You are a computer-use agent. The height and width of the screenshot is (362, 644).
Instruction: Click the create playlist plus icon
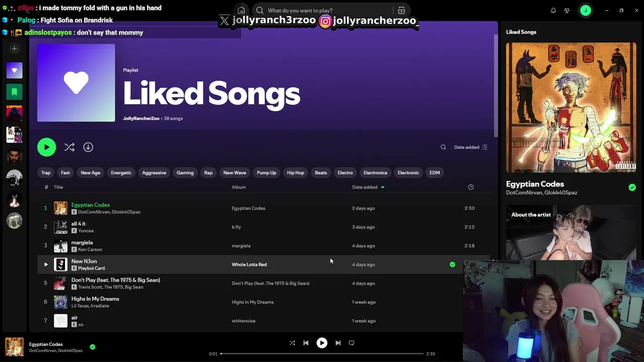point(14,49)
